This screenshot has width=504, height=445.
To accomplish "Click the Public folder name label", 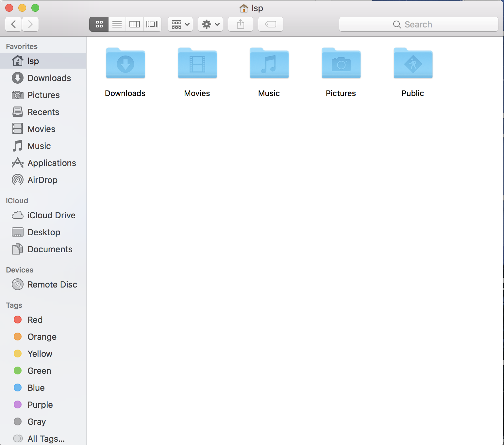I will [413, 93].
